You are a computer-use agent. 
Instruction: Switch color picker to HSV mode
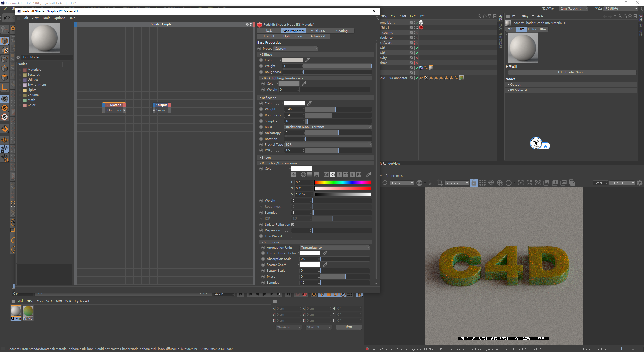click(333, 174)
